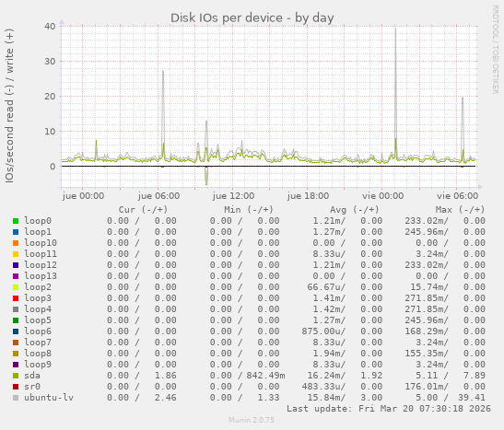The width and height of the screenshot is (504, 430).
Task: Click ubuntu-lv average write value 3.00
Action: [371, 398]
